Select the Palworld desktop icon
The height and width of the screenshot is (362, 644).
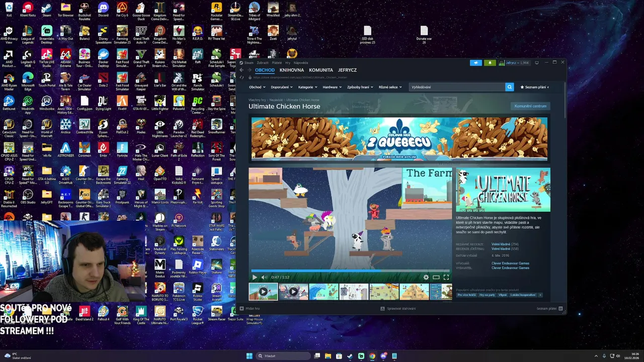click(179, 103)
